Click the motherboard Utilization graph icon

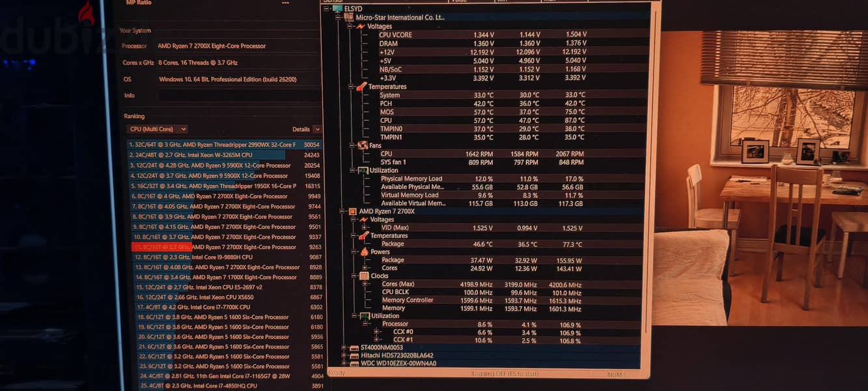tap(363, 170)
